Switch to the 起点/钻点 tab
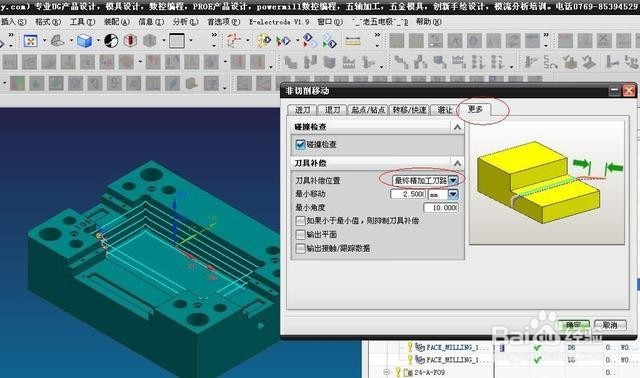 point(368,110)
